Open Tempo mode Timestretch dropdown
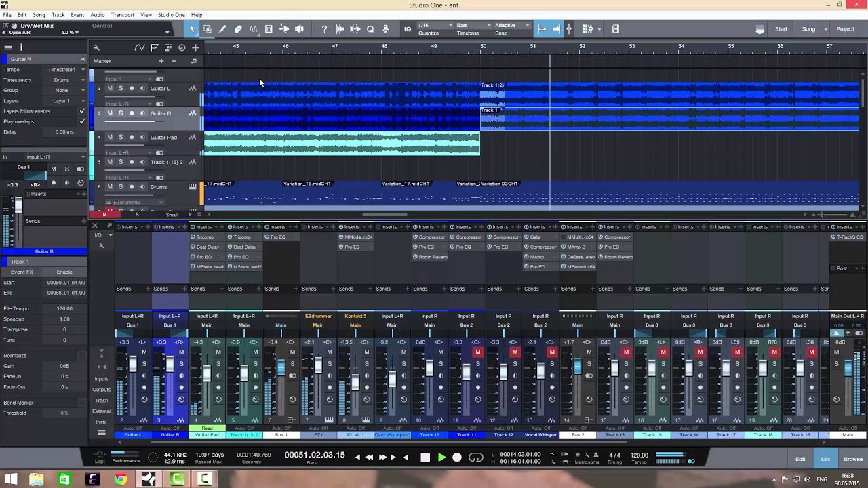Viewport: 868px width, 488px height. point(66,69)
